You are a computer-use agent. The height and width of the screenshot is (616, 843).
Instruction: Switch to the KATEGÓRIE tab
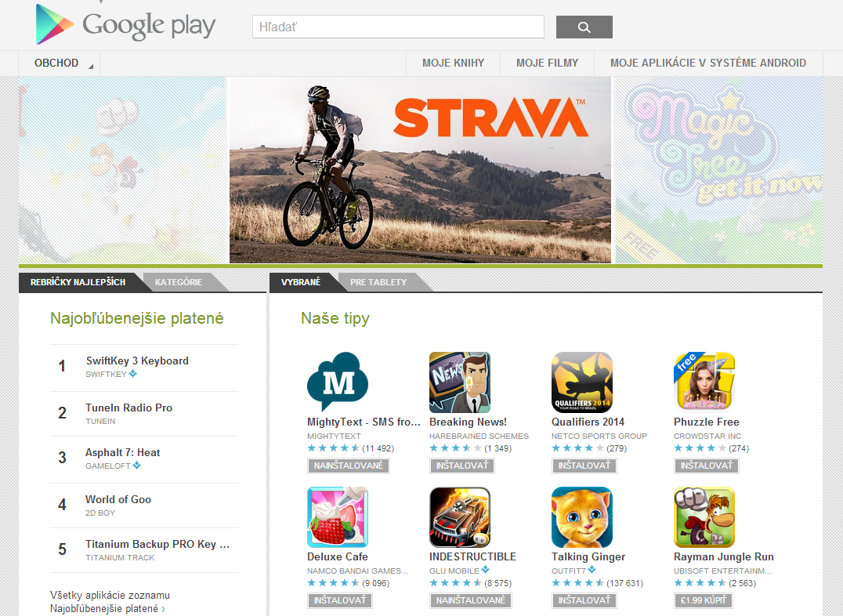point(179,282)
